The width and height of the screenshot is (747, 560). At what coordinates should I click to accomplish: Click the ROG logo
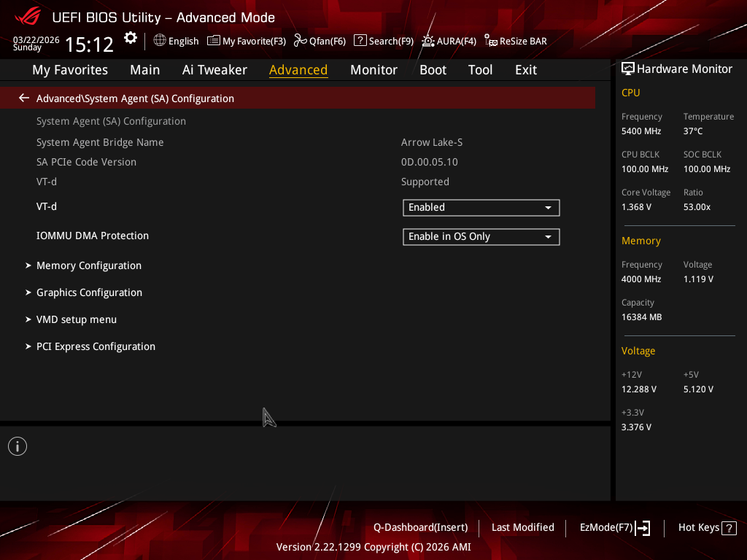(28, 16)
